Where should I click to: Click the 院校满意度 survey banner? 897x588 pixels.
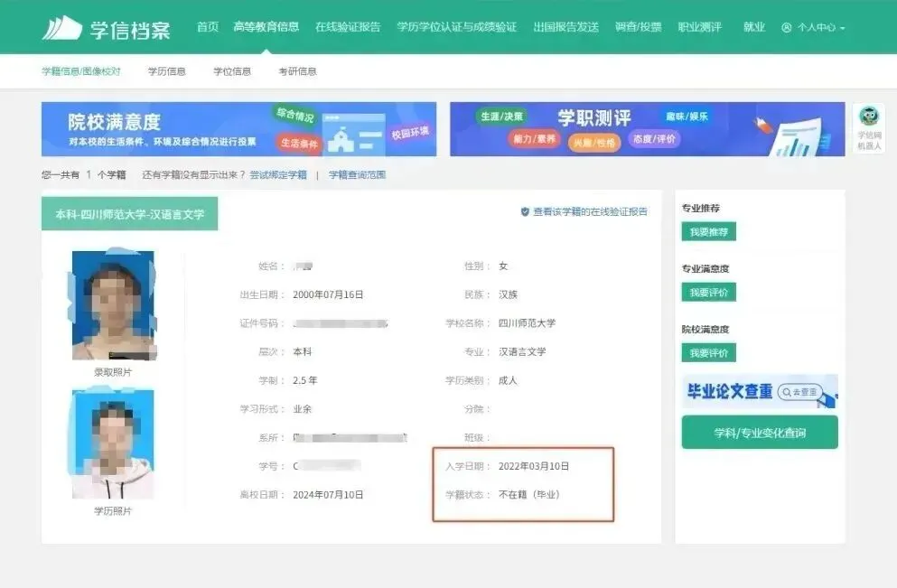tap(239, 128)
